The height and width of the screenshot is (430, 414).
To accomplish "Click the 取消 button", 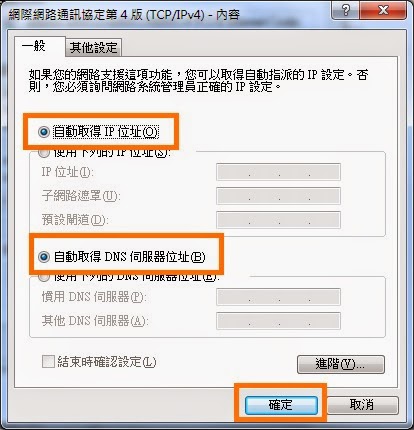I will (x=363, y=405).
